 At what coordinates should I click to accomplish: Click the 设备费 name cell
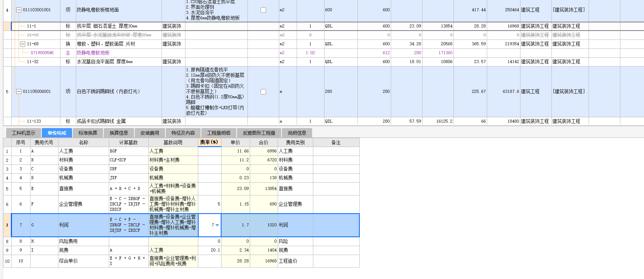84,169
